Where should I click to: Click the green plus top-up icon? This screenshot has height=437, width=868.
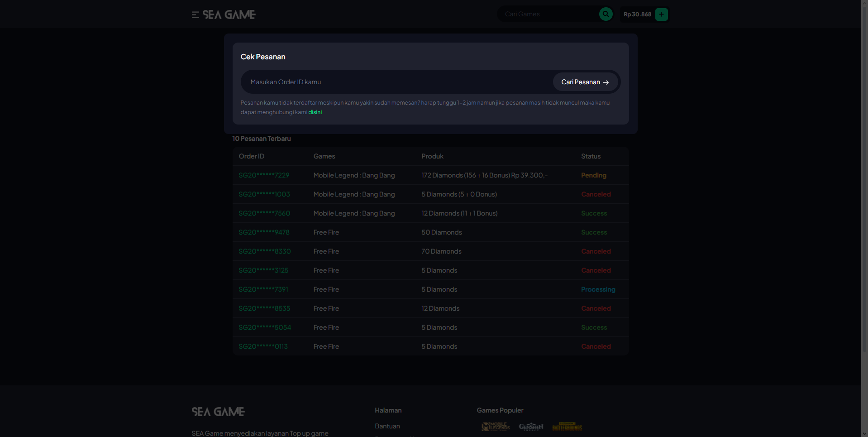(x=661, y=14)
